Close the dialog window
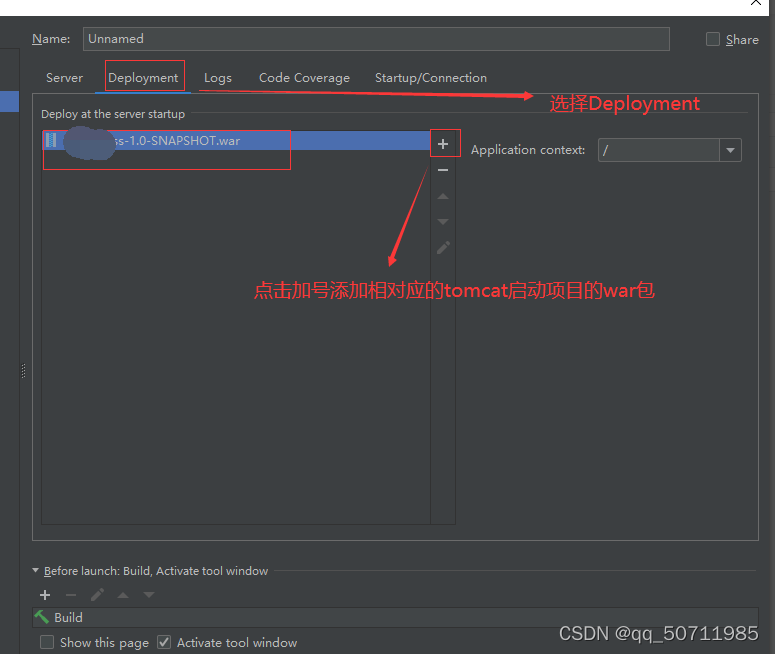Viewport: 775px width, 654px height. point(756,3)
